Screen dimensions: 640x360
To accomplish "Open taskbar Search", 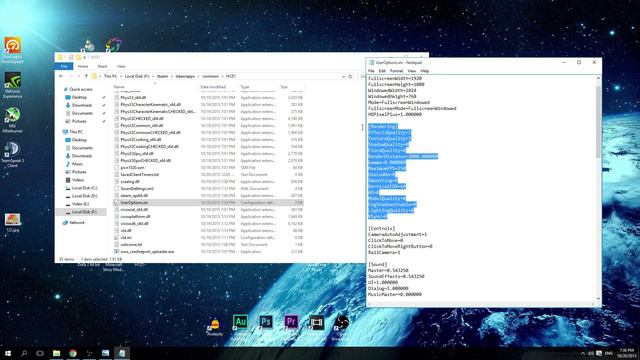I will (x=24, y=353).
